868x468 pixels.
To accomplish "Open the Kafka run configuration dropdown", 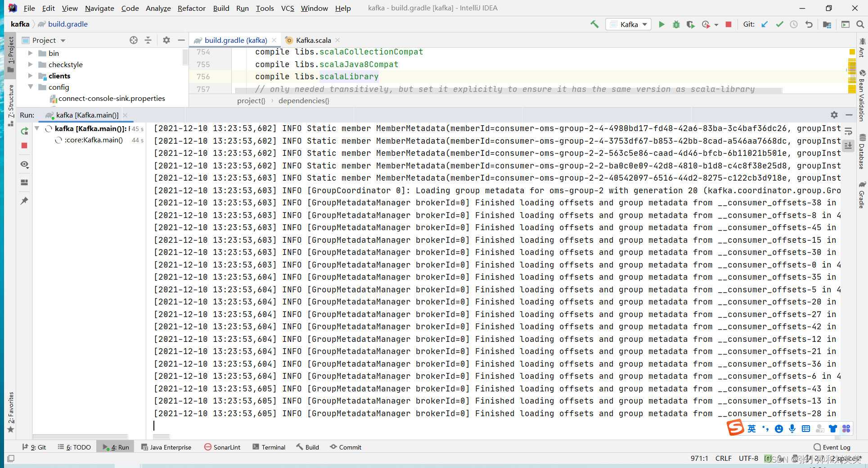I will coord(629,24).
